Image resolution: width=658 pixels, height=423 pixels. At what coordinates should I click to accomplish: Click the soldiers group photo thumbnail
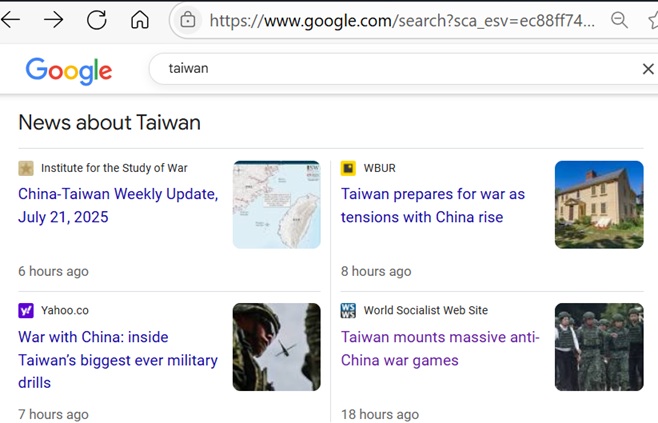pos(599,347)
